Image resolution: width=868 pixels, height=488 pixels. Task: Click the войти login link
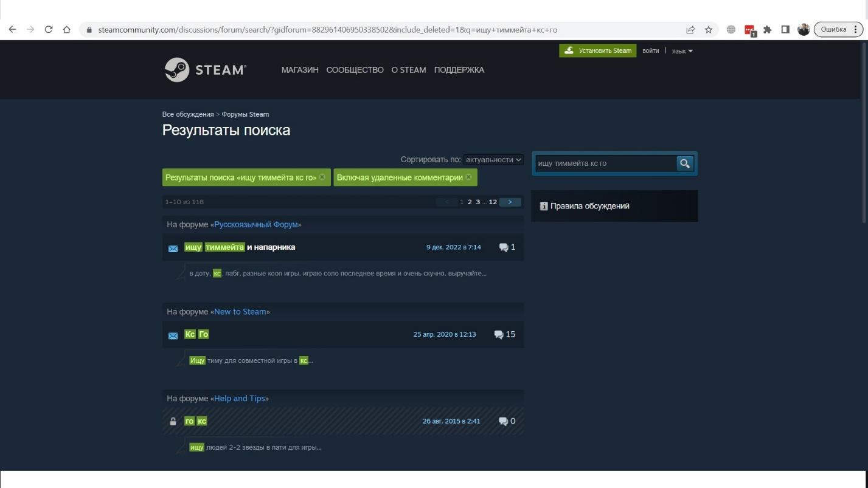(650, 51)
